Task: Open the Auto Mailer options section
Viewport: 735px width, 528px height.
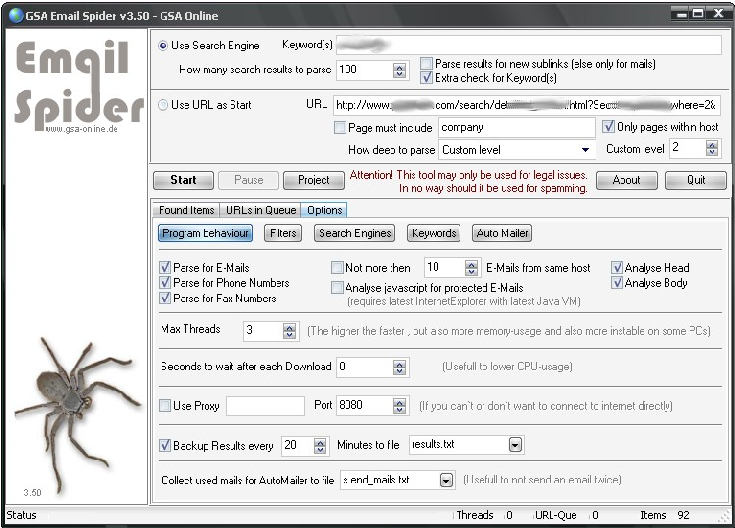Action: [502, 233]
